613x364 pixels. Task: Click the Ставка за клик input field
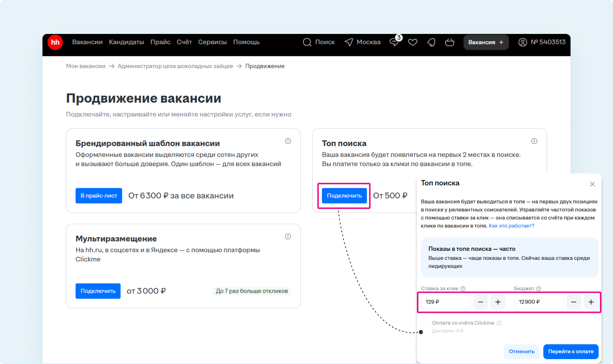445,302
